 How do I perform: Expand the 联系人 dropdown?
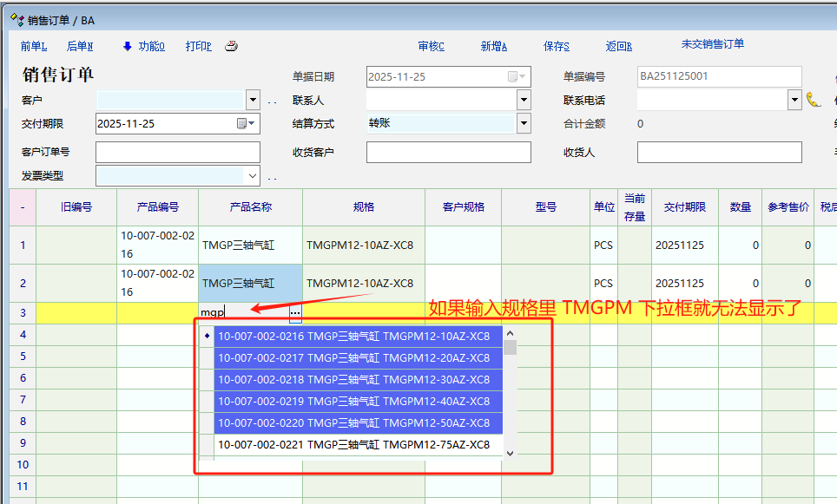524,100
